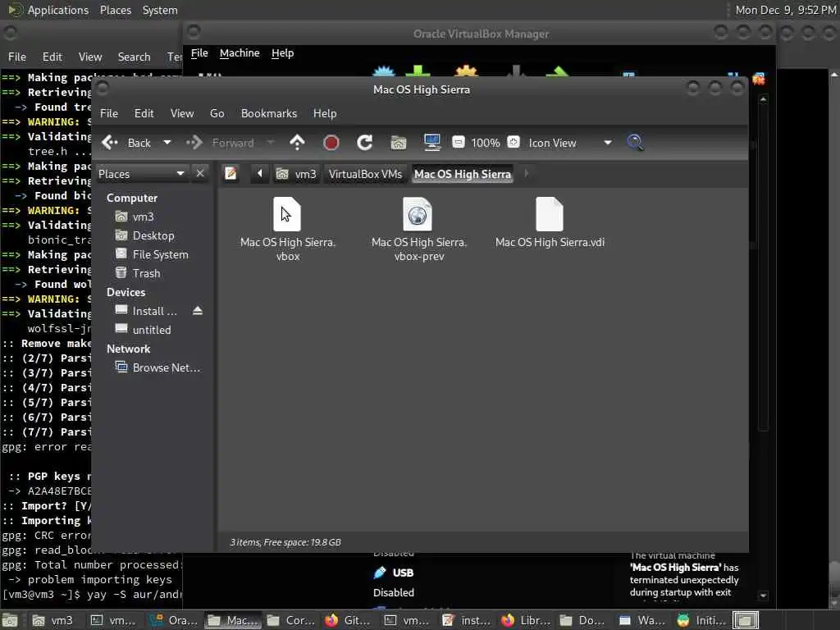Image resolution: width=840 pixels, height=630 pixels.
Task: Switch to inst editor taskbar entry
Action: click(466, 620)
